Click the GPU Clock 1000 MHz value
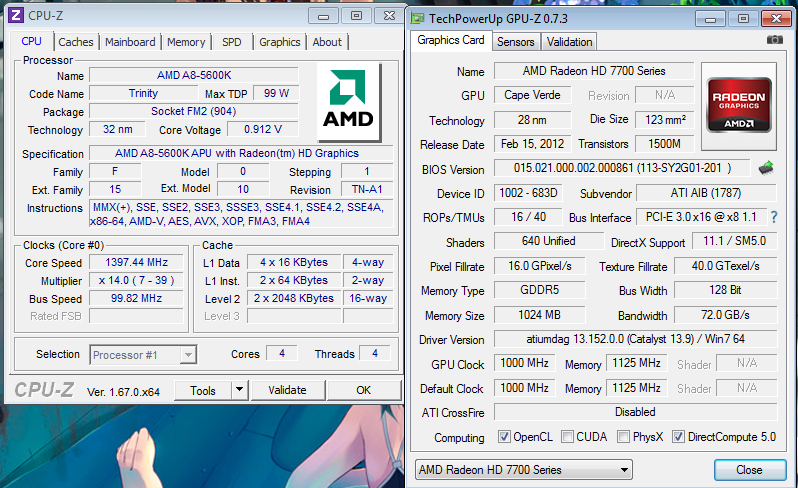This screenshot has width=798, height=488. tap(524, 363)
